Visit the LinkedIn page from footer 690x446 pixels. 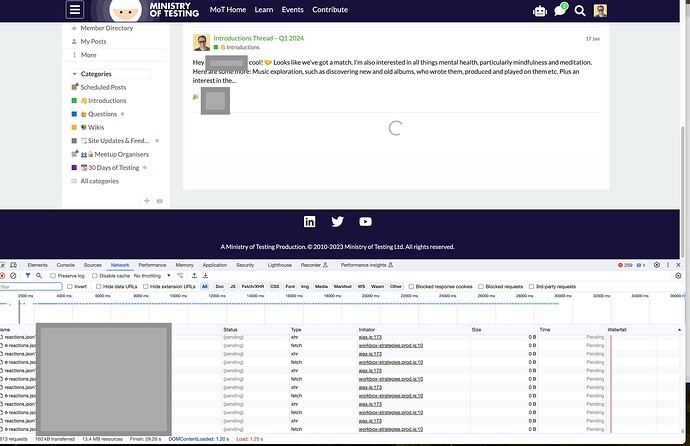pyautogui.click(x=309, y=222)
